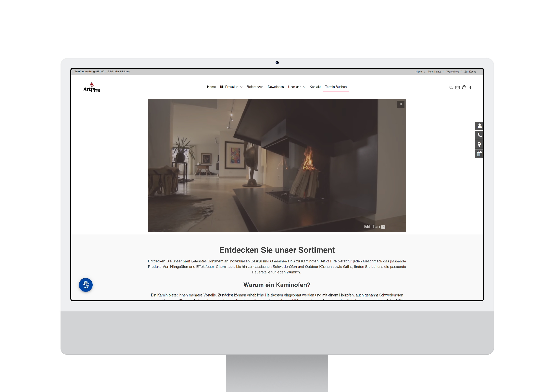Open the Referenzen menu item
Viewport: 554px width, 392px height.
pos(255,87)
